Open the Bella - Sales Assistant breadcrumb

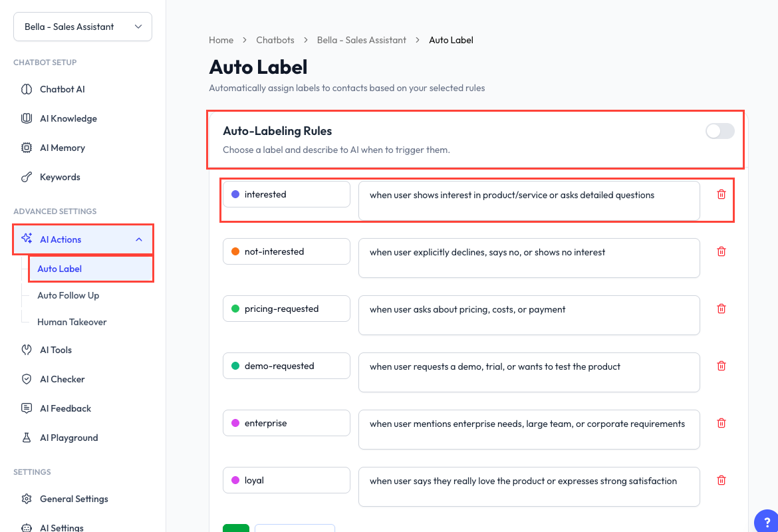click(x=362, y=40)
